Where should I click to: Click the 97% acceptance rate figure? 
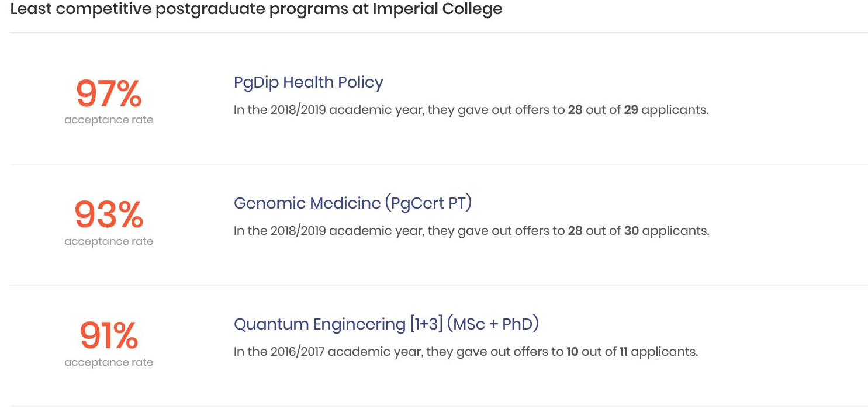coord(109,94)
